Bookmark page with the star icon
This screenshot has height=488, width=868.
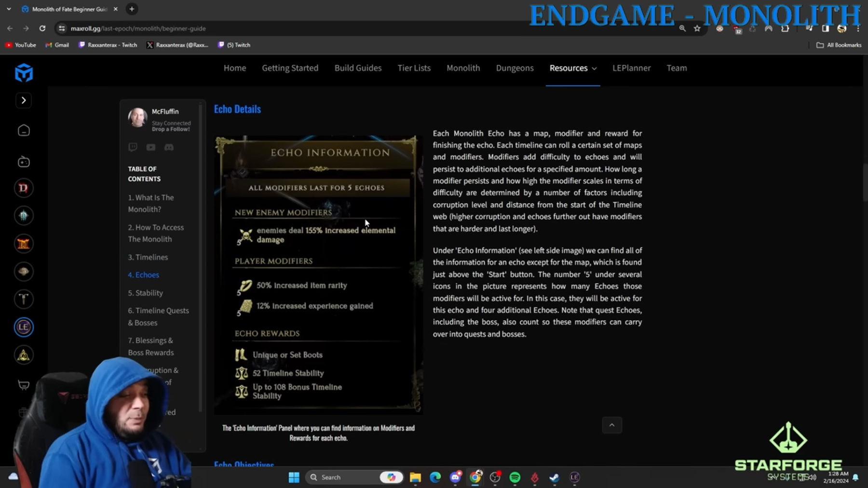click(697, 28)
